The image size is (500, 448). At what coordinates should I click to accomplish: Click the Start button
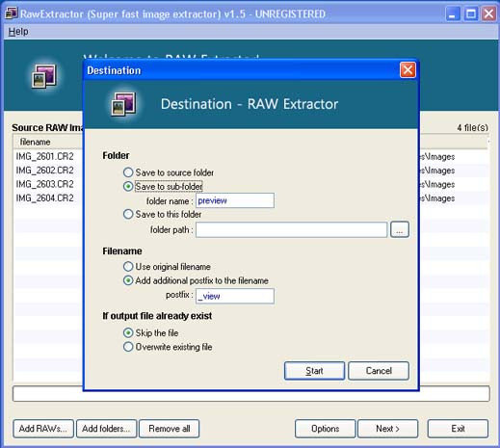tap(314, 371)
